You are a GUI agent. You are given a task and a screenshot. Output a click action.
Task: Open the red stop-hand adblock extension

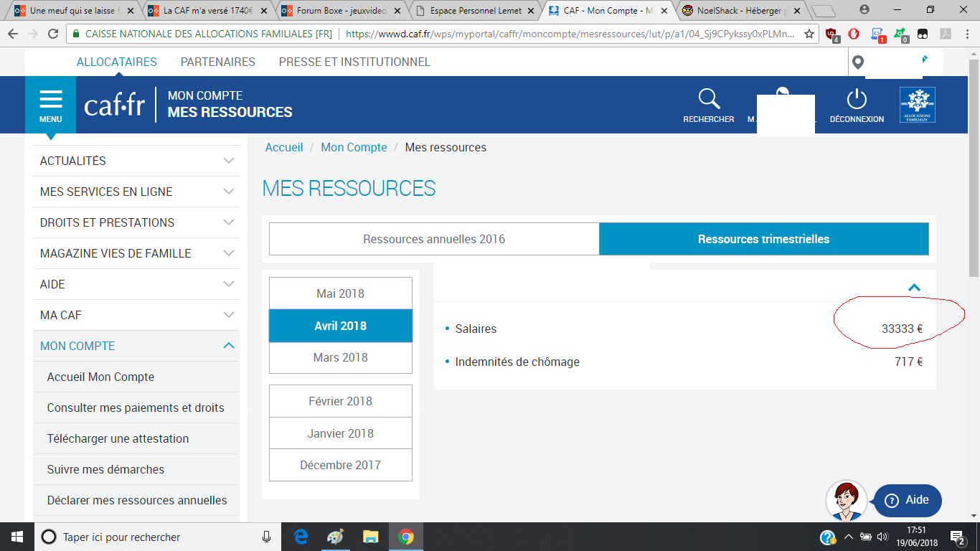point(854,34)
